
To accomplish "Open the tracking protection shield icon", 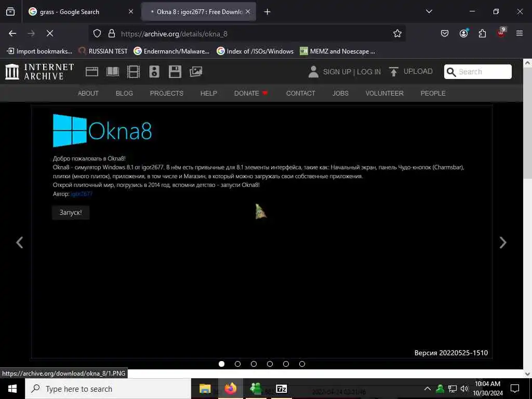I will tap(97, 33).
